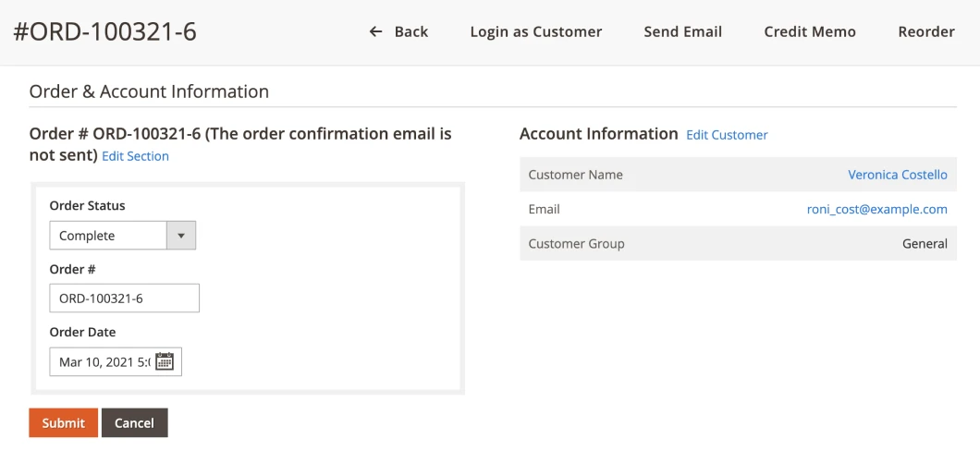Image resolution: width=980 pixels, height=451 pixels.
Task: Click the Reorder action
Action: point(925,31)
